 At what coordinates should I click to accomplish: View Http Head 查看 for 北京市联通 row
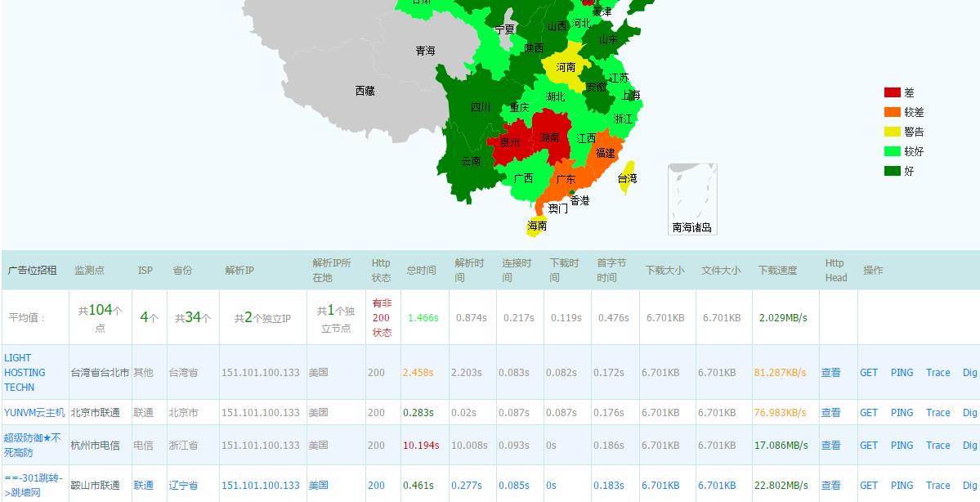click(830, 413)
